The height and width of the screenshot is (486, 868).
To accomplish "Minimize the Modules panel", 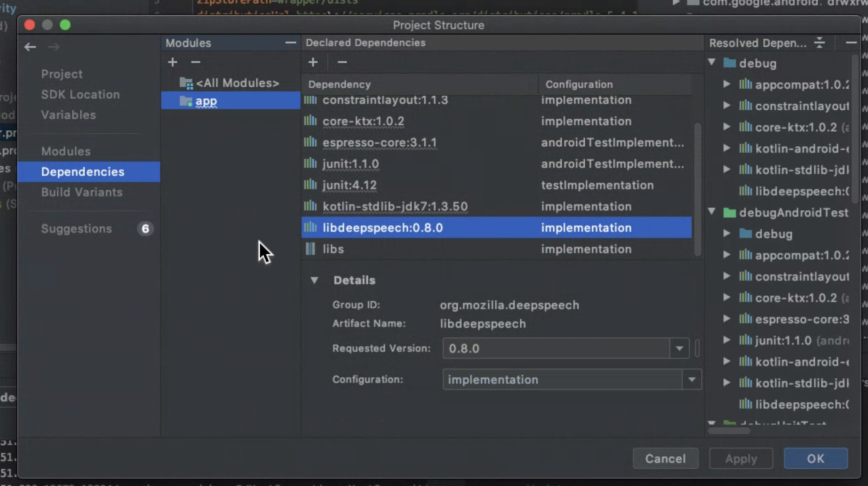I will (x=290, y=43).
